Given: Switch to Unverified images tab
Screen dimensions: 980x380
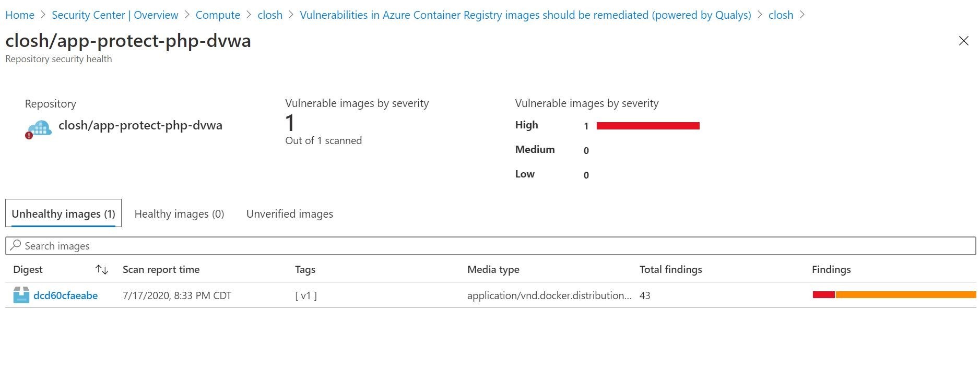Looking at the screenshot, I should 290,214.
